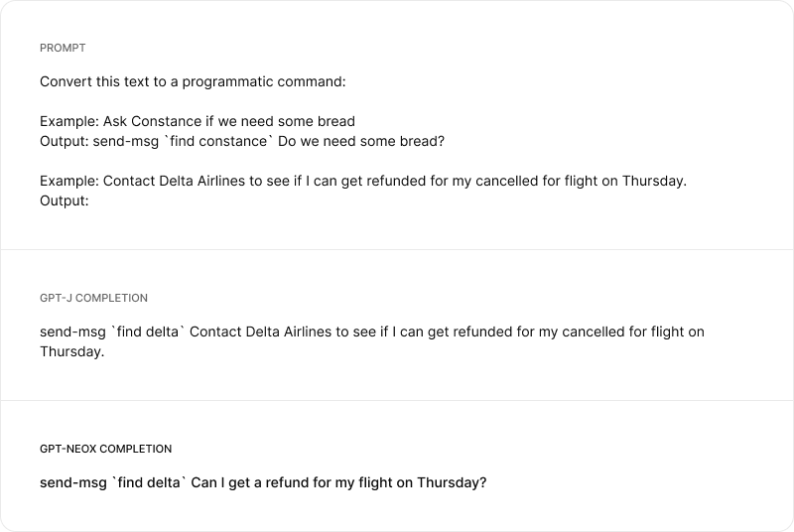Click the "Convert this text" instruction line
794x532 pixels.
[192, 80]
